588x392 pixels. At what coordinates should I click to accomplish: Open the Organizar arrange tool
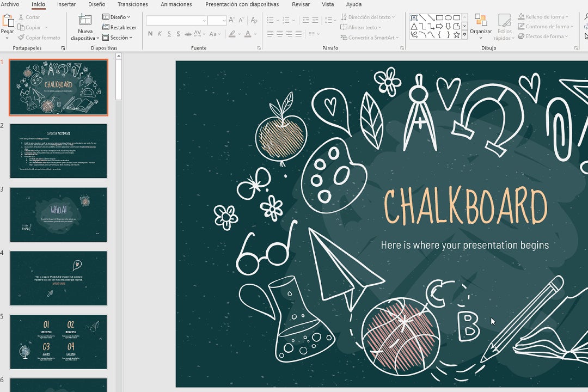coord(481,24)
